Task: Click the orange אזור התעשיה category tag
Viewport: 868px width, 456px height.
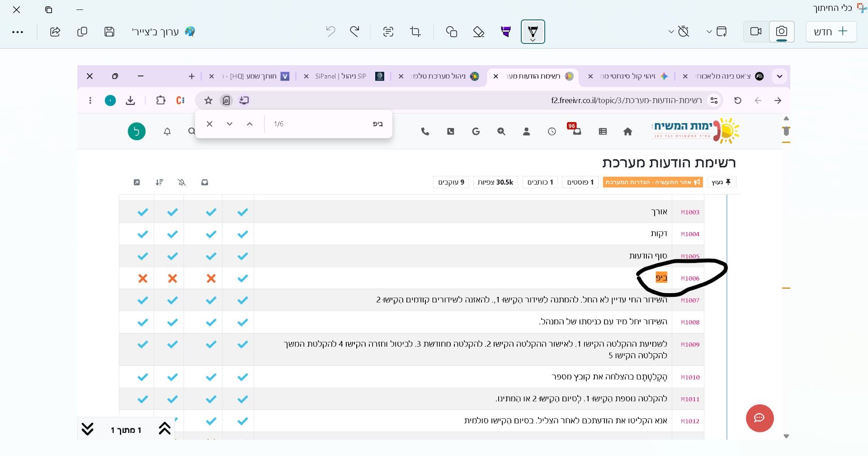Action: click(653, 182)
